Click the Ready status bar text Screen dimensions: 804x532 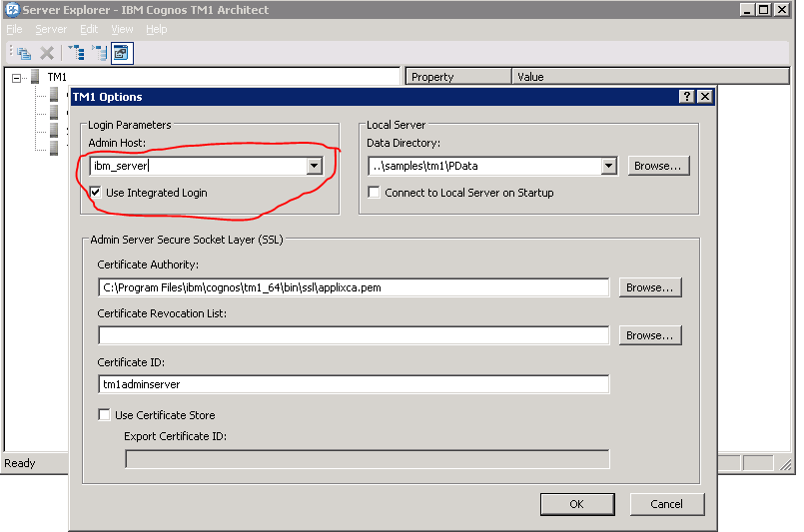20,463
